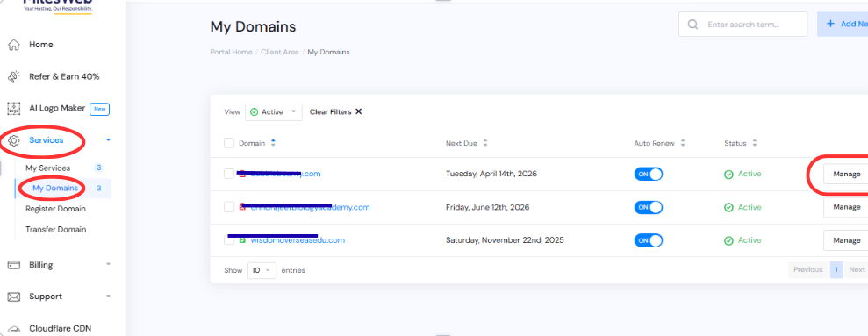This screenshot has height=336, width=868.
Task: Open My Services in the sidebar
Action: point(47,168)
